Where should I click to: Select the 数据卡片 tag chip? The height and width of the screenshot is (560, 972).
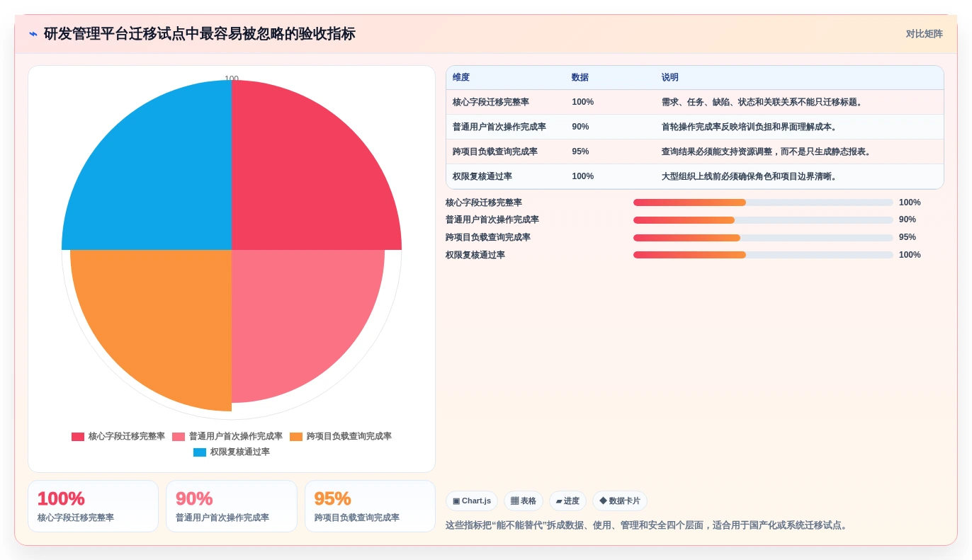620,501
